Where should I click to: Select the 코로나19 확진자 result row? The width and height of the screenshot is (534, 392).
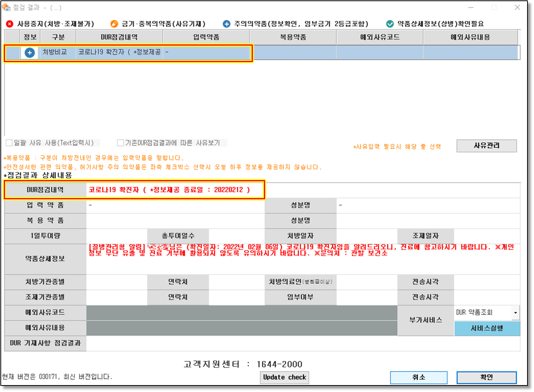tap(120, 52)
